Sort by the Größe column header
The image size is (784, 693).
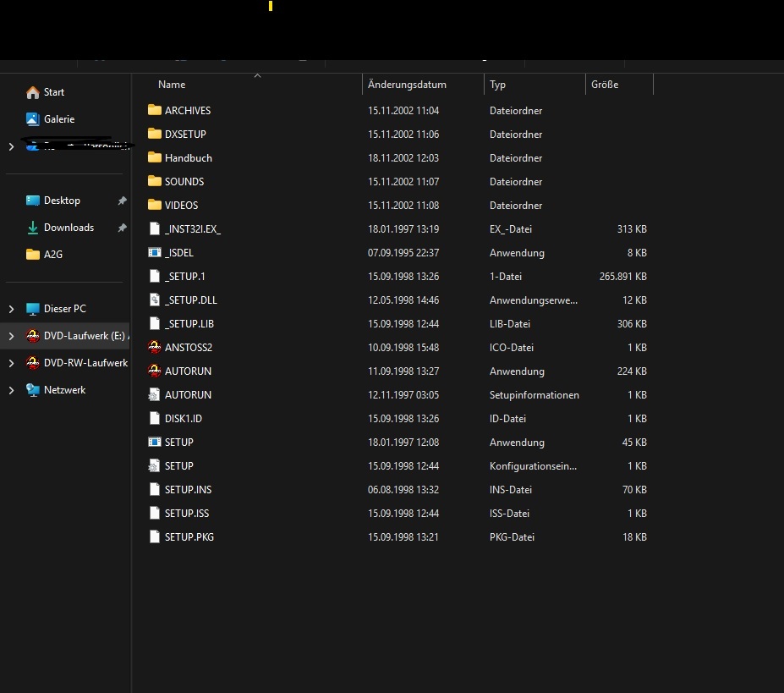point(605,85)
